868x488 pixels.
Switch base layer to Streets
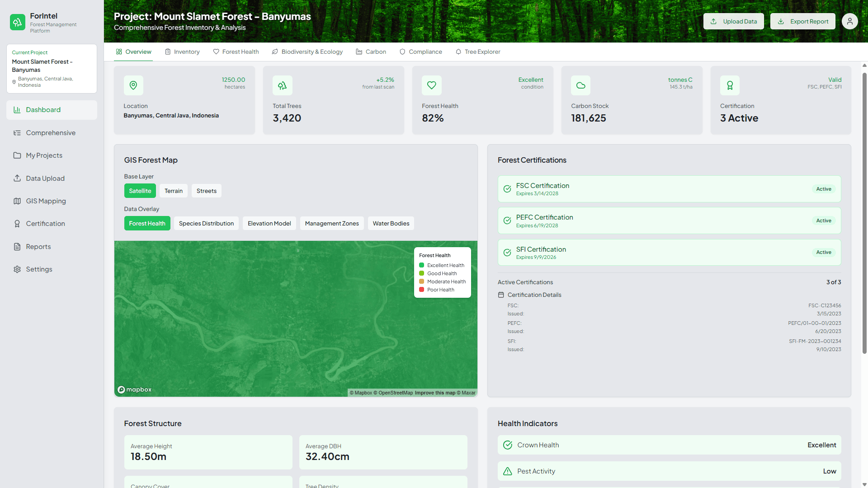[x=207, y=191]
